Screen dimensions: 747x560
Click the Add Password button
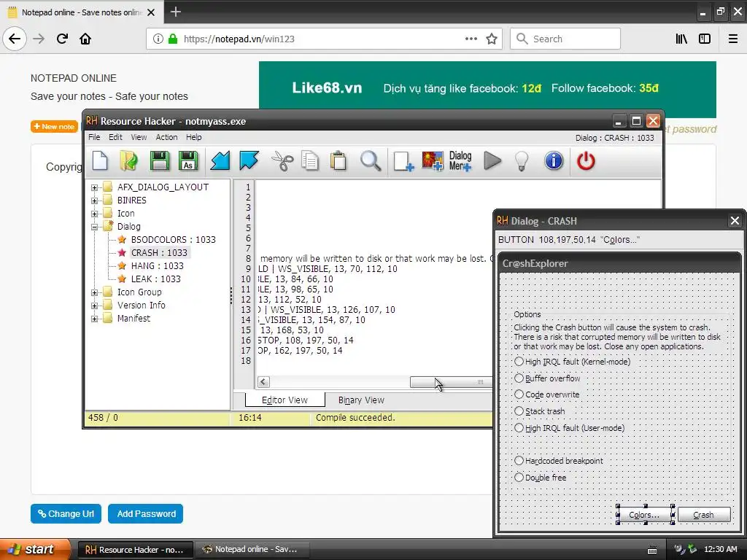[x=146, y=514]
